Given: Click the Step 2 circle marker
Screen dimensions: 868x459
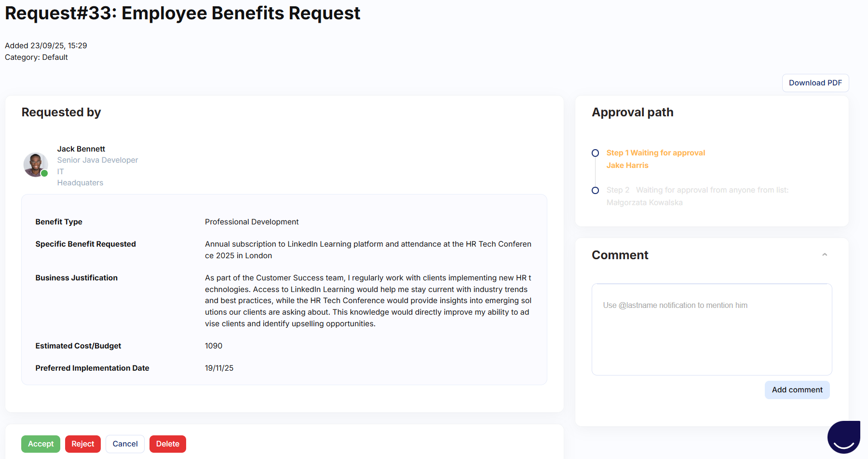Looking at the screenshot, I should (x=596, y=191).
